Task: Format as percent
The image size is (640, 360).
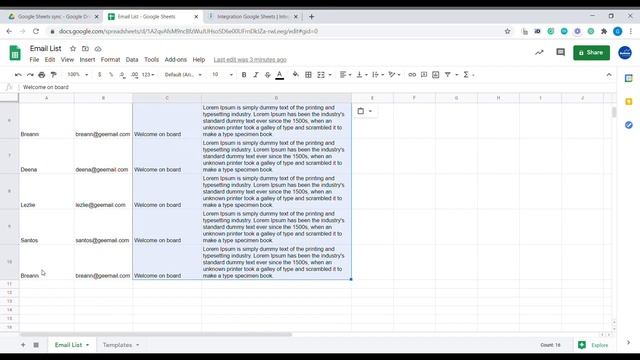Action: 111,75
